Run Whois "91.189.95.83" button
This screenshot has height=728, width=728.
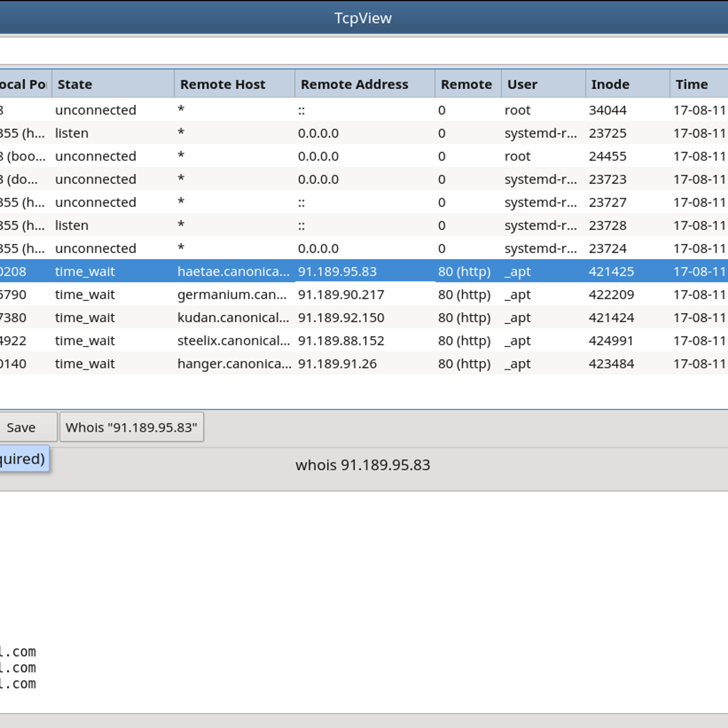[x=131, y=427]
